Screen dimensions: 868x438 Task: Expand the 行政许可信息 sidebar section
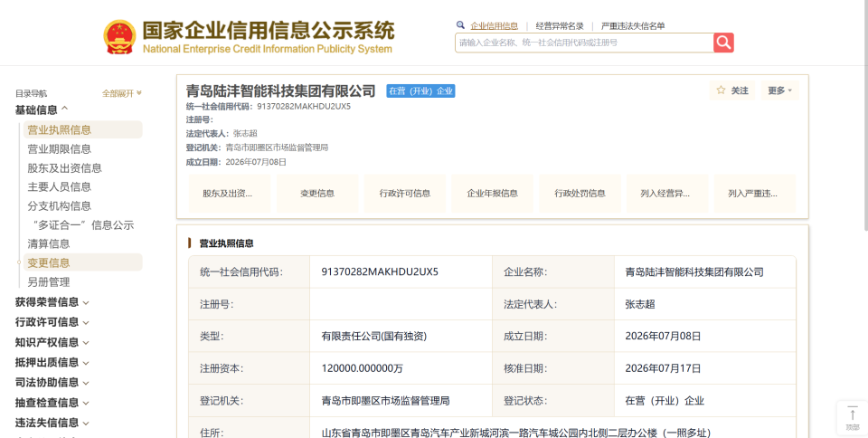[x=52, y=322]
